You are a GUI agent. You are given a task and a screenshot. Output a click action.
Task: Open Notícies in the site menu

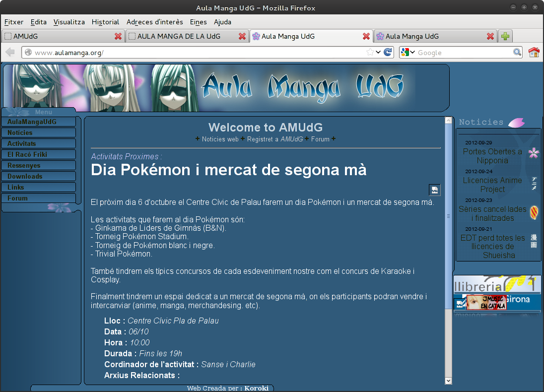coord(39,132)
